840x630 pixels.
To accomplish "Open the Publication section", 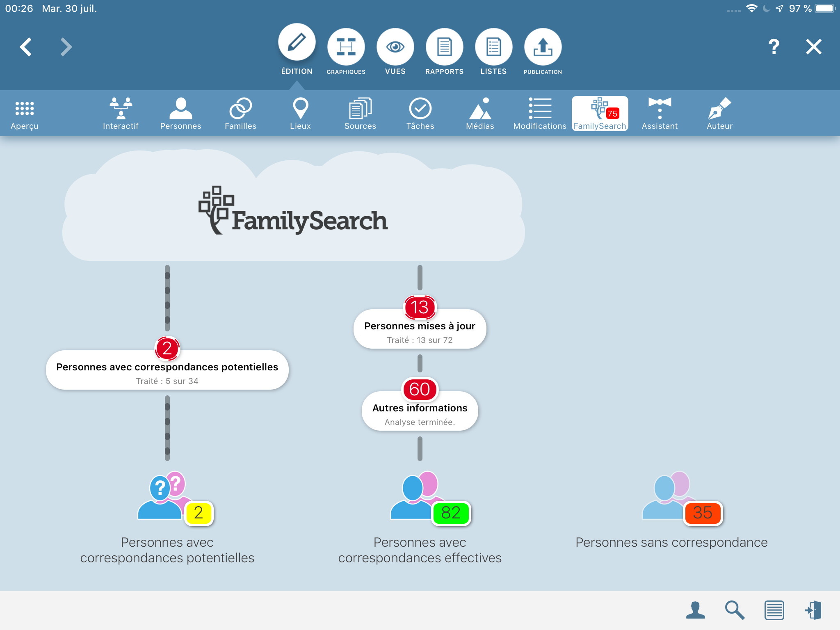I will click(543, 52).
